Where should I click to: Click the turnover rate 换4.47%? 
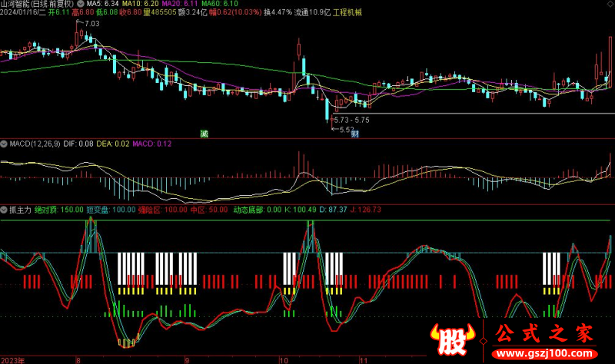(278, 12)
